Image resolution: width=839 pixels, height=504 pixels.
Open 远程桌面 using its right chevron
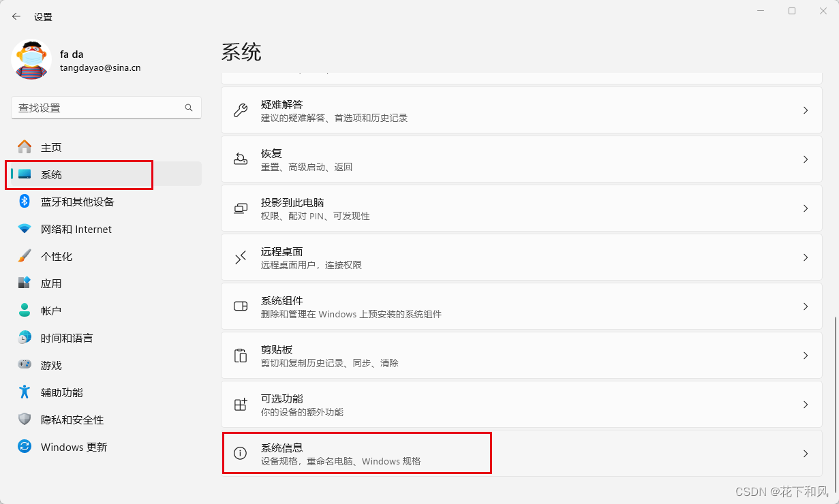click(806, 257)
